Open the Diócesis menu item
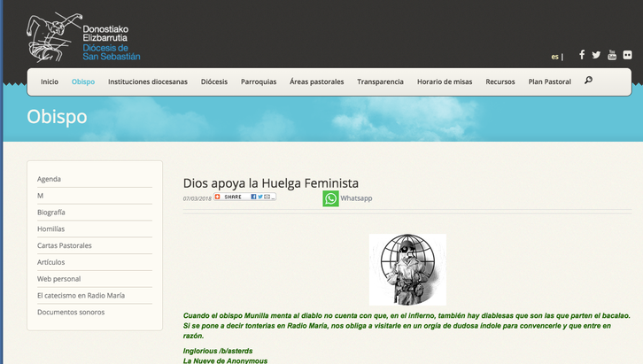Image resolution: width=643 pixels, height=364 pixels. [x=214, y=81]
